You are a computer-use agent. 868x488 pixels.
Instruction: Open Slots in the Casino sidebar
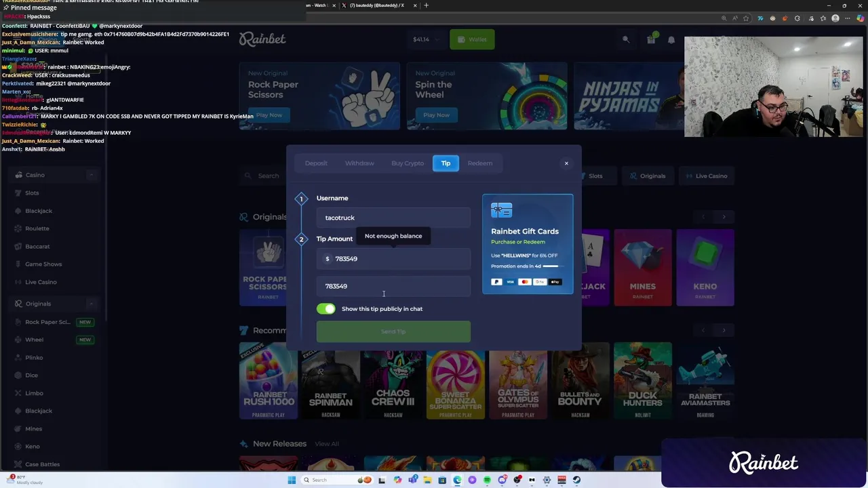pyautogui.click(x=32, y=193)
